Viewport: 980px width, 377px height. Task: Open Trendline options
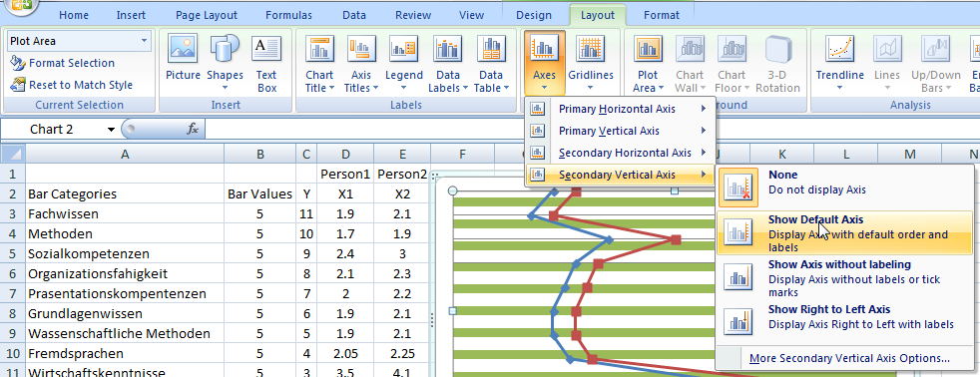point(839,64)
